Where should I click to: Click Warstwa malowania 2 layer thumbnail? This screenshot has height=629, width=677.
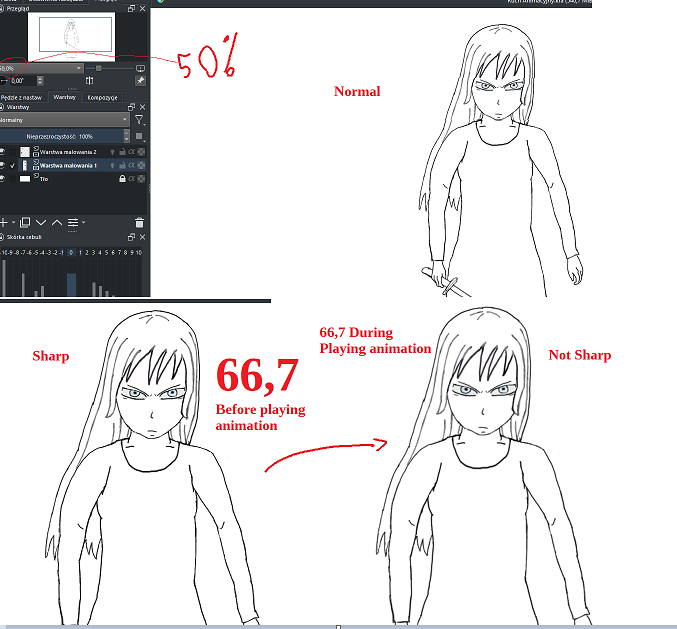(x=25, y=152)
